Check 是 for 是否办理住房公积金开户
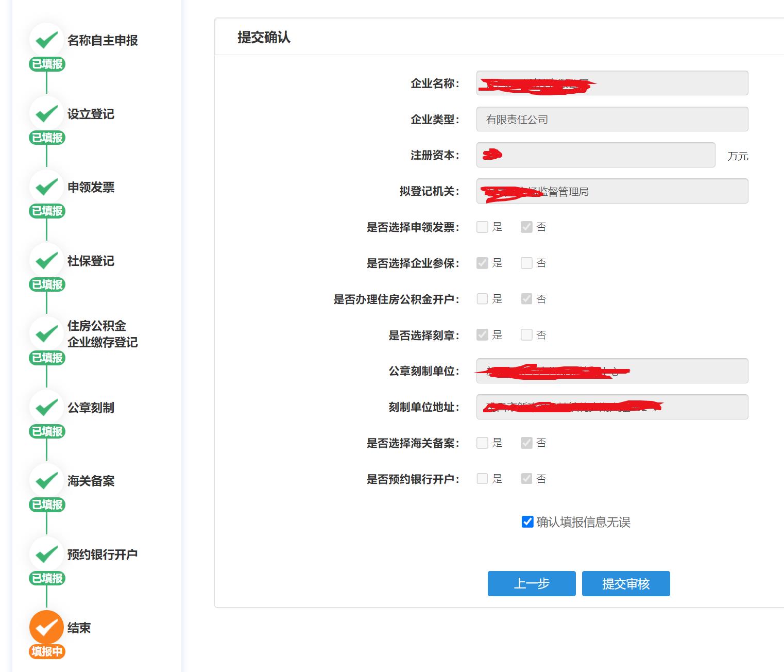Image resolution: width=784 pixels, height=672 pixels. (x=482, y=298)
